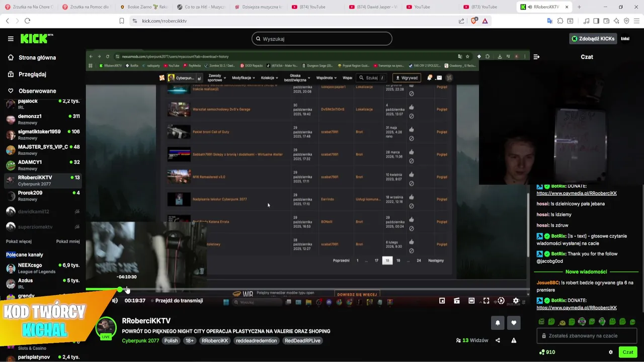The image size is (644, 362).
Task: Open Prorok209 channel in sidebar
Action: pos(42,196)
